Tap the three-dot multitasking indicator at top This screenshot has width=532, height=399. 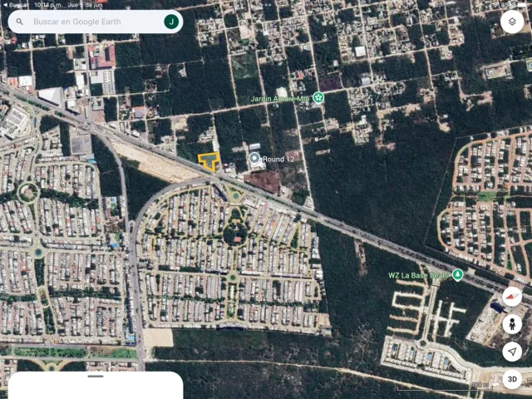tap(266, 5)
